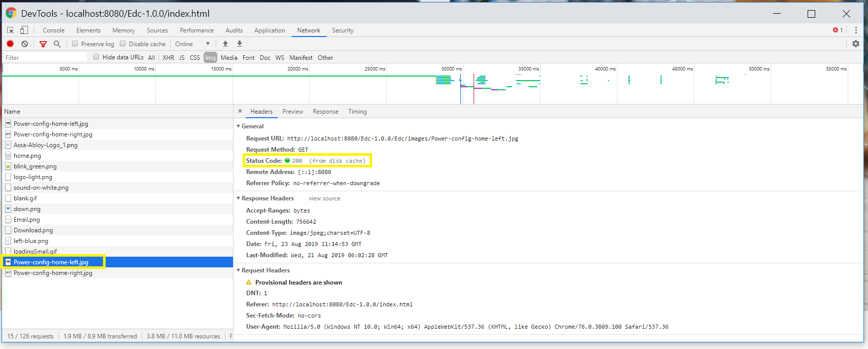Open the Online throttling dropdown
This screenshot has height=349, width=868.
[x=192, y=44]
